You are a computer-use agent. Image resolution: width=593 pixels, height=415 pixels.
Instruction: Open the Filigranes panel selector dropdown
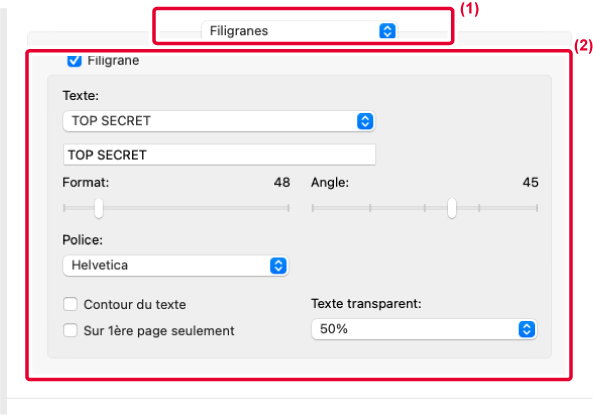point(299,31)
